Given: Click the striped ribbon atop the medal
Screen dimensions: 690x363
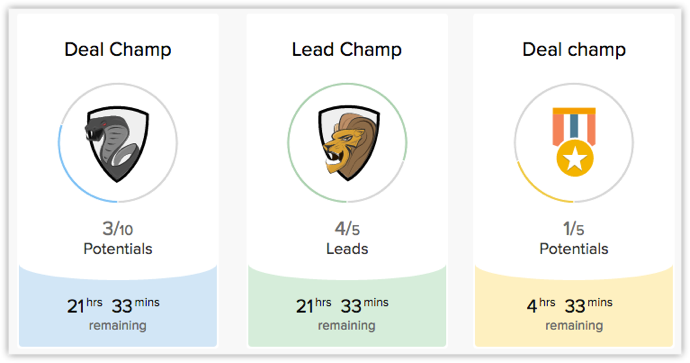Looking at the screenshot, I should pyautogui.click(x=574, y=126).
